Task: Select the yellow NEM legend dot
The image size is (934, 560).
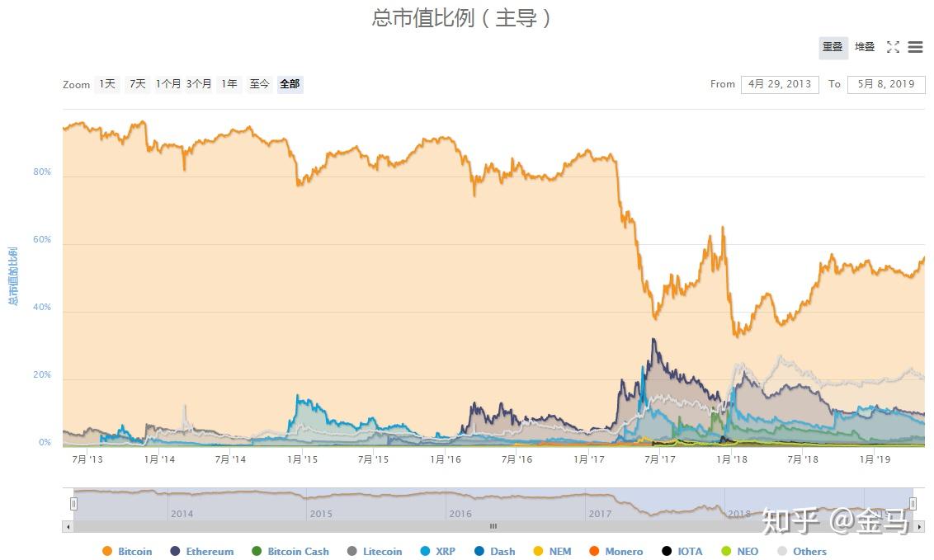Action: pyautogui.click(x=536, y=551)
